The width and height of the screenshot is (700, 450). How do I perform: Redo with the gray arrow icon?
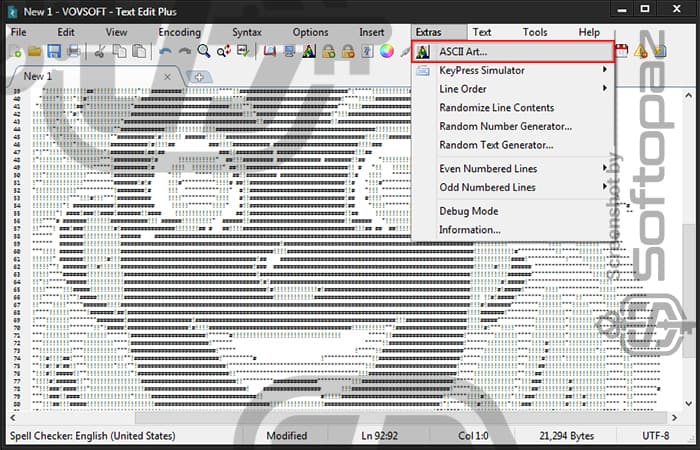[184, 51]
